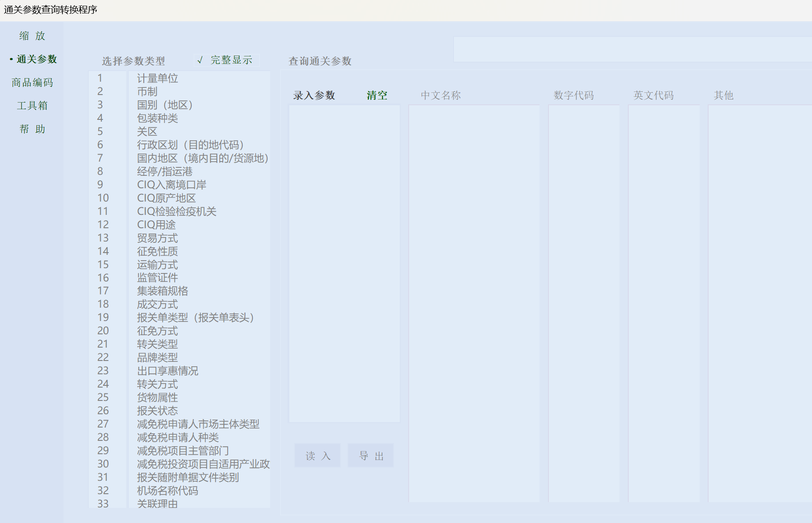Select the 通关参数 sidebar item
Viewport: 812px width, 523px height.
point(36,59)
